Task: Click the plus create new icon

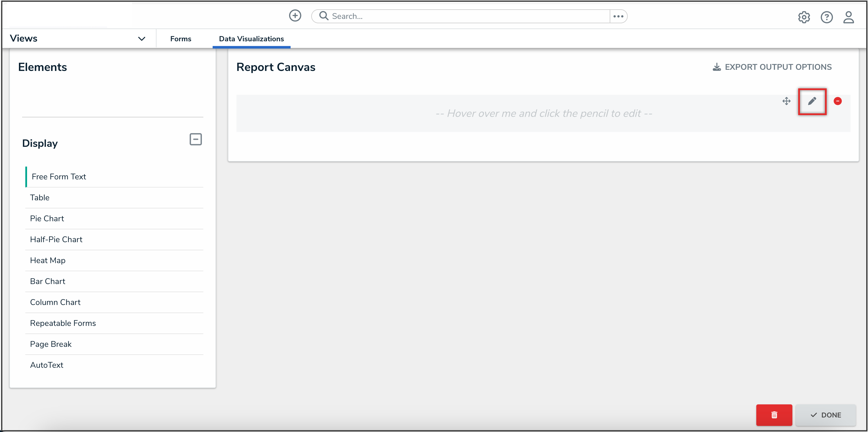Action: pos(295,16)
